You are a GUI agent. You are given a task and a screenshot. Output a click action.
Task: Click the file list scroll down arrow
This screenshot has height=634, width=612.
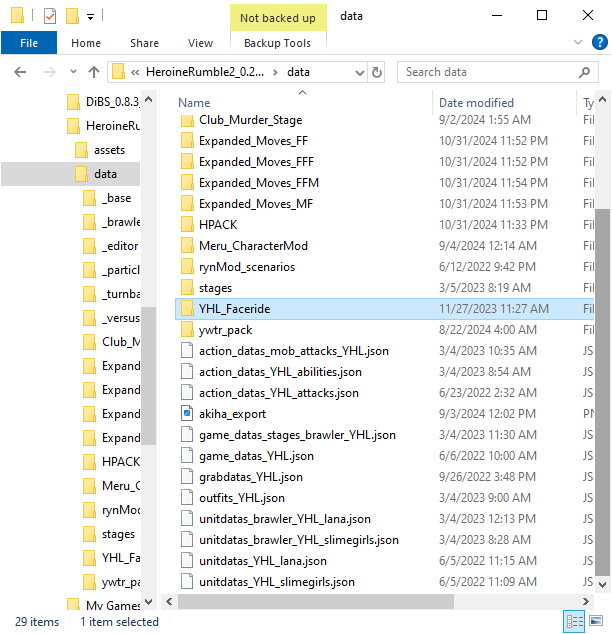click(x=602, y=585)
